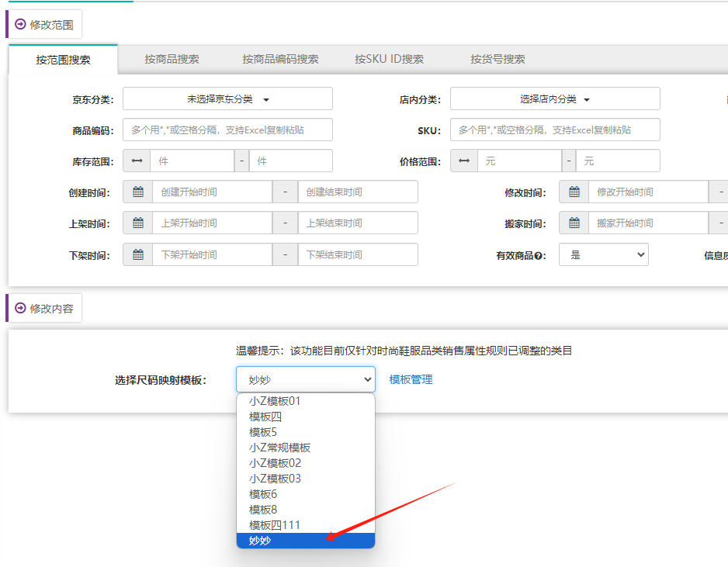Viewport: 728px width, 567px height.
Task: Open the 模板管理 link
Action: pyautogui.click(x=411, y=379)
